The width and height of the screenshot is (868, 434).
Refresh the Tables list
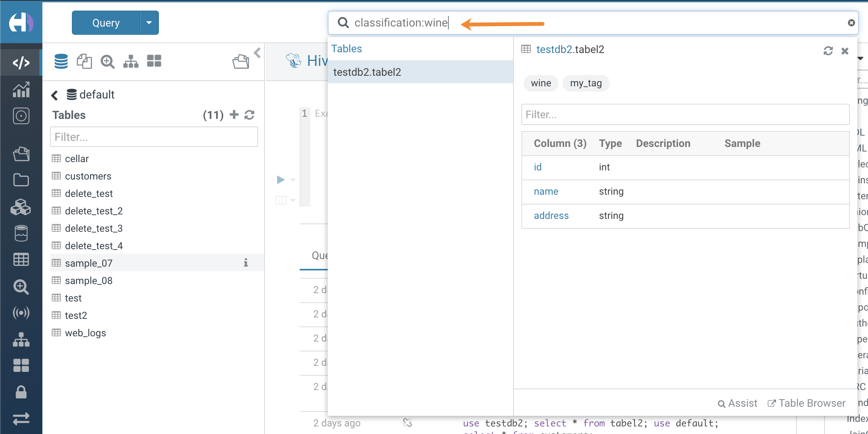[x=249, y=115]
